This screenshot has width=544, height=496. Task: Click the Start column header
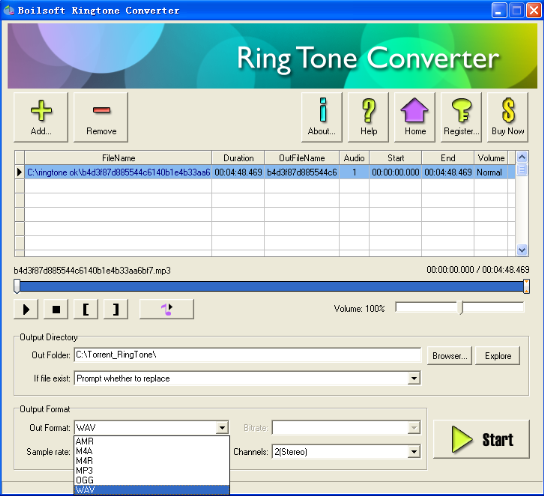point(396,158)
